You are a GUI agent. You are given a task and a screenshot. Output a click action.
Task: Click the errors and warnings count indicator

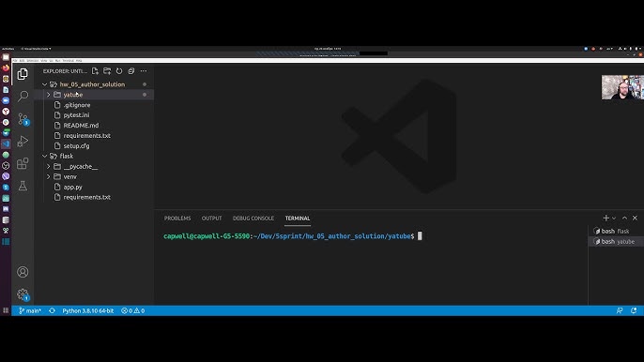click(132, 310)
